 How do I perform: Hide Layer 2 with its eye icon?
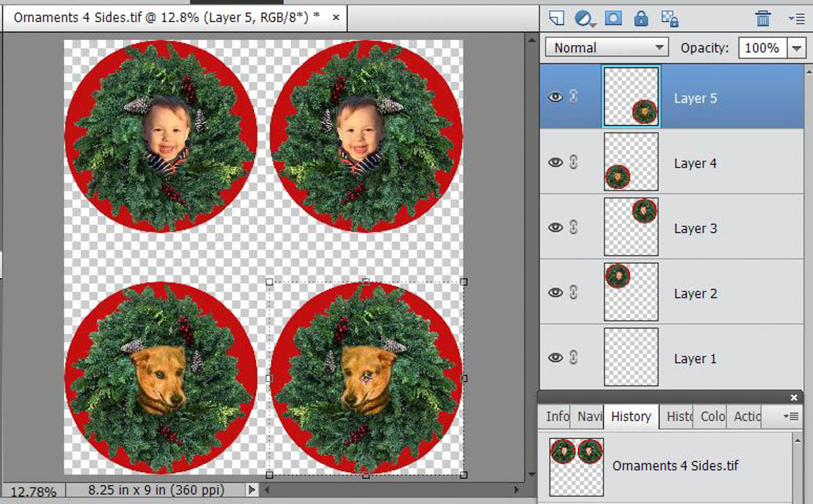click(x=556, y=293)
